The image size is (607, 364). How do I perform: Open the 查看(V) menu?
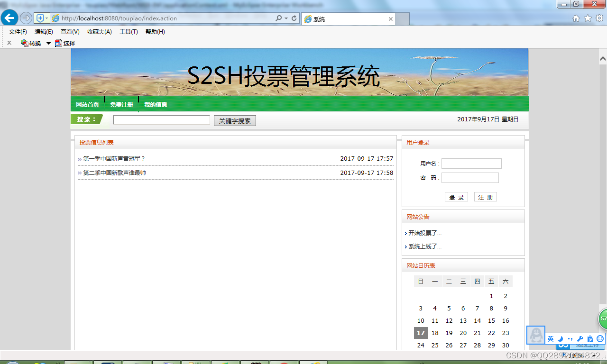(69, 31)
